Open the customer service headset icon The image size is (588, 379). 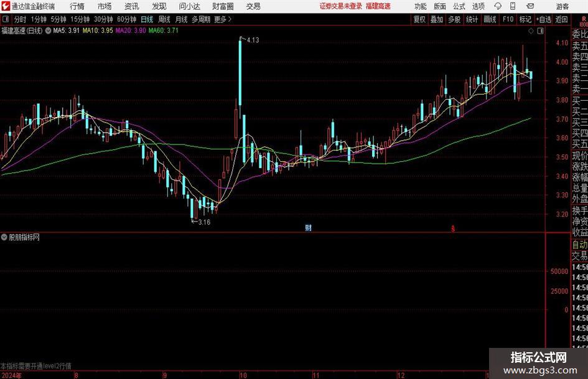click(x=498, y=6)
